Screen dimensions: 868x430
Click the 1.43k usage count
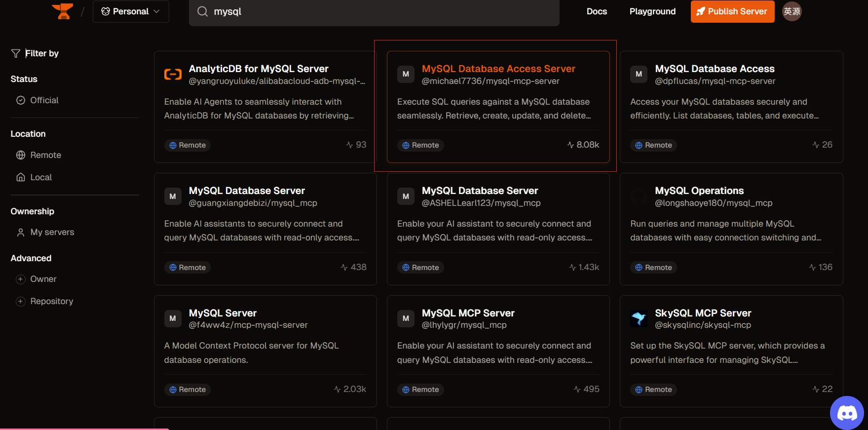(584, 267)
